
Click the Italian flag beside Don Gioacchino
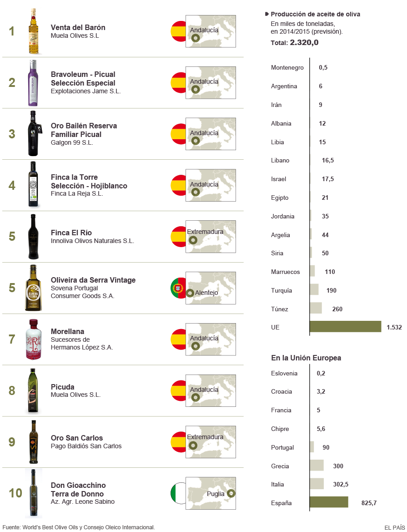pos(178,493)
